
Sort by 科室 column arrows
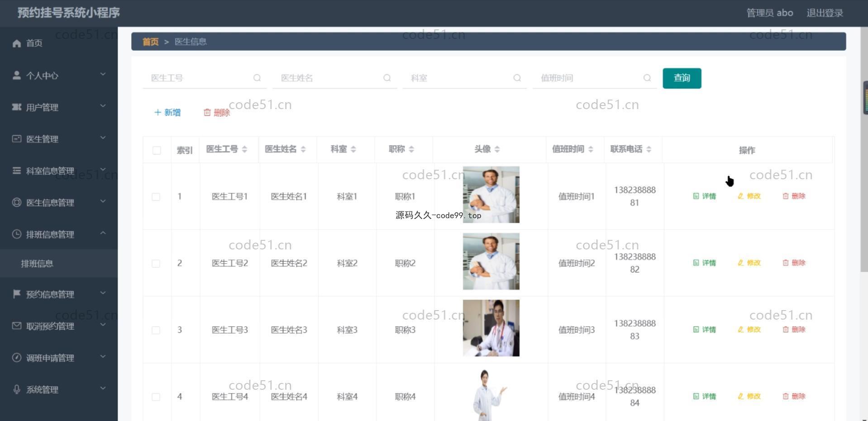tap(353, 149)
